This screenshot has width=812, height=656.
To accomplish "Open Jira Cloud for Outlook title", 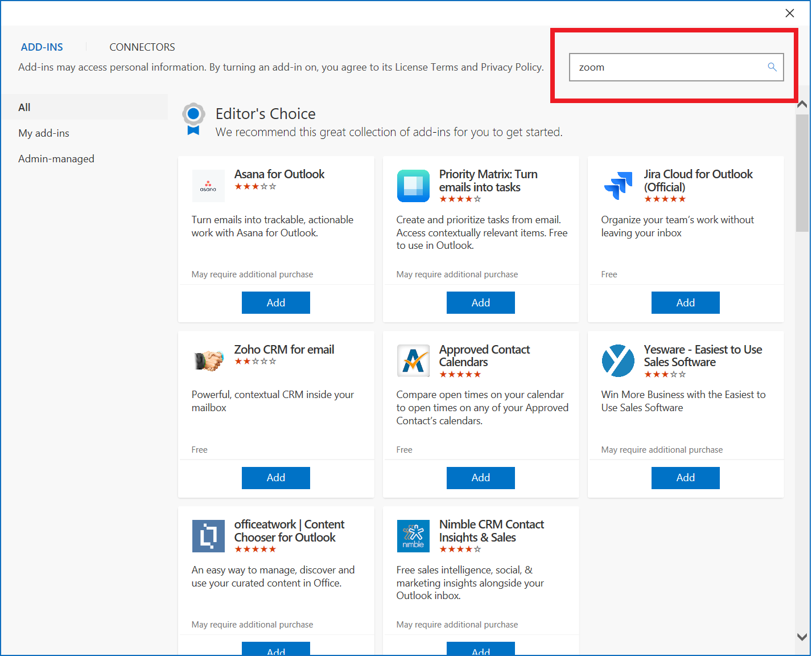I will (698, 181).
